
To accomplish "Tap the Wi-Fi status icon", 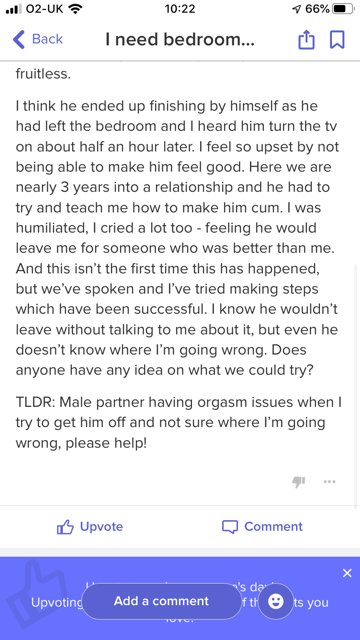I will (x=75, y=9).
